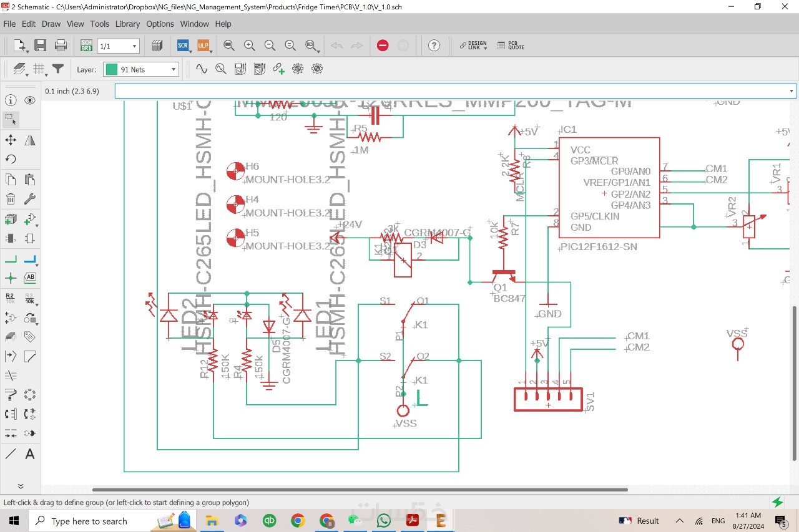Click the Design Link button

coord(473,46)
